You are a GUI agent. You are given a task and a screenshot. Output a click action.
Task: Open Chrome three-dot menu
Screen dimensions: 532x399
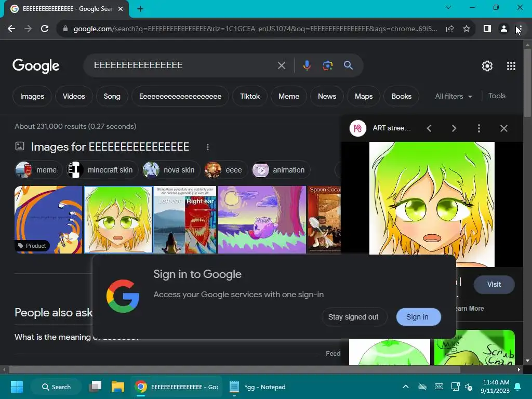(x=520, y=29)
